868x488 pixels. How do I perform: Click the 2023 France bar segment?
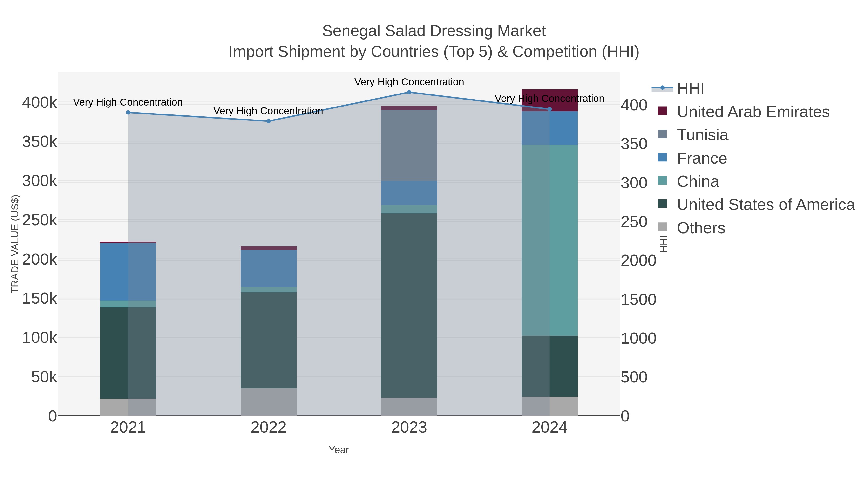click(x=409, y=193)
